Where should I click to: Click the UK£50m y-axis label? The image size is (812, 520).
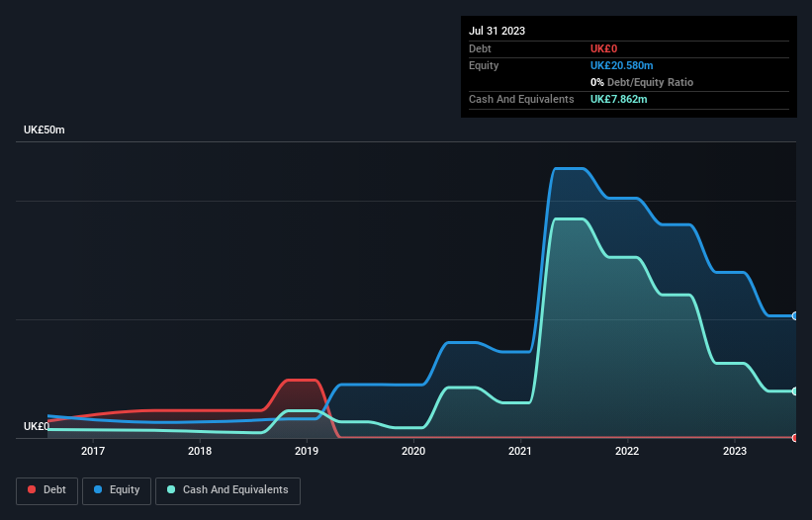pyautogui.click(x=45, y=130)
